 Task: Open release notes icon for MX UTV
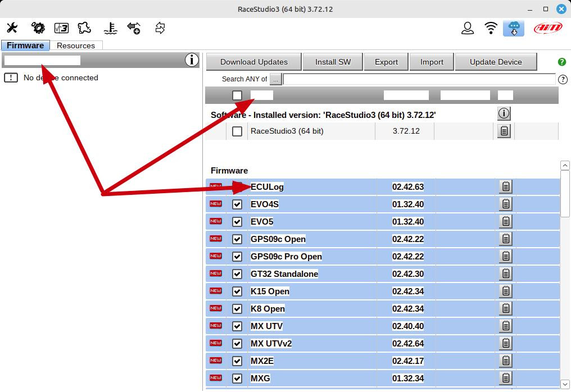506,326
